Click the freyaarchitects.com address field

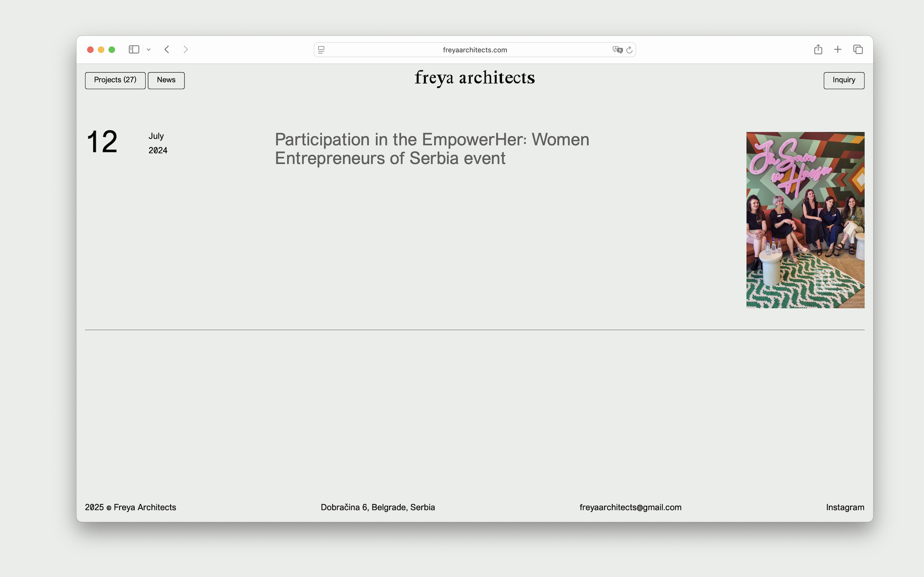(475, 50)
